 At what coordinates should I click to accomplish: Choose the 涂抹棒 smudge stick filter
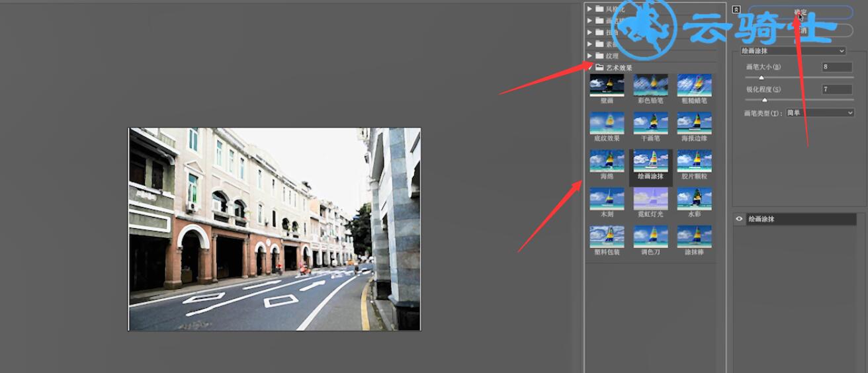(694, 236)
